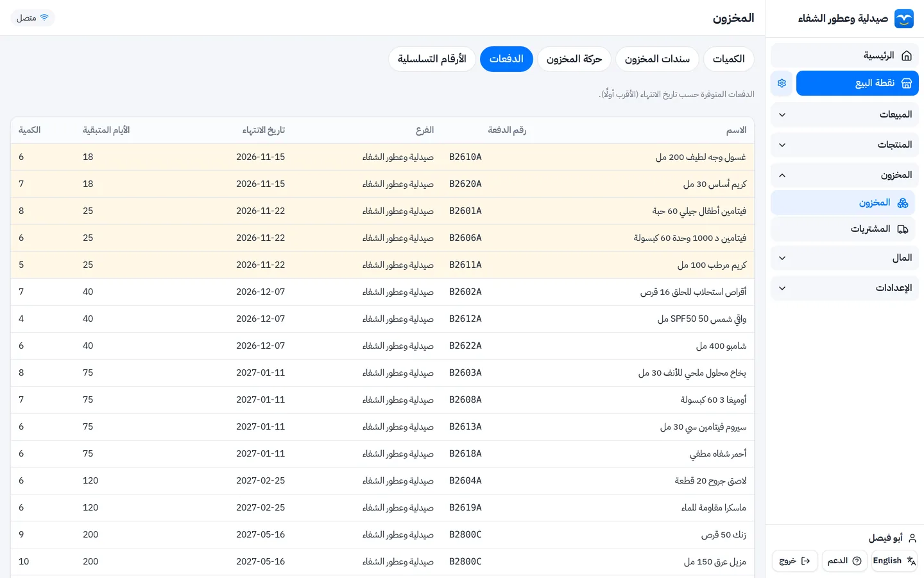Switch to the الأرقام التسلسلية tab
The image size is (924, 578).
(x=432, y=59)
